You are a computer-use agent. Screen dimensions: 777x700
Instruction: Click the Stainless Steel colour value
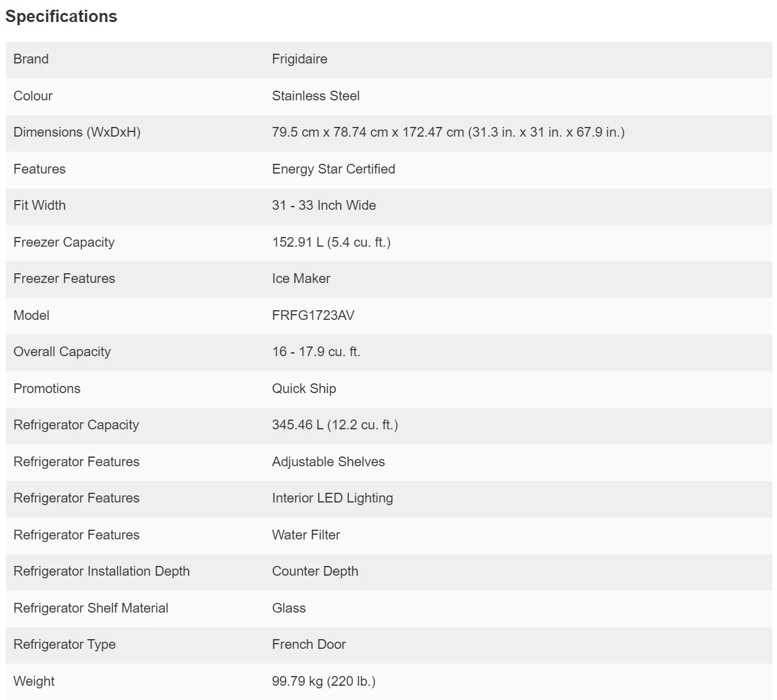[x=315, y=96]
